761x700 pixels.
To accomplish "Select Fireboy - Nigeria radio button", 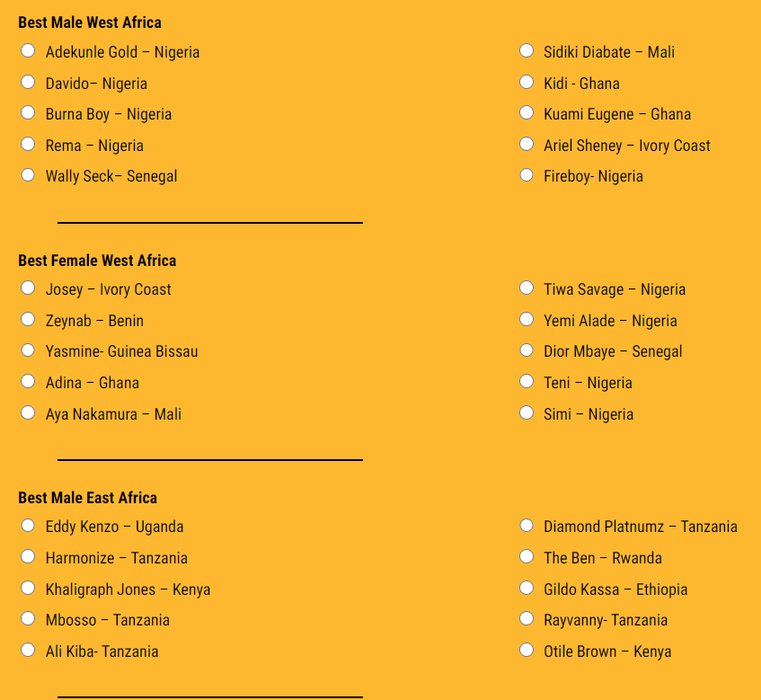I will pyautogui.click(x=527, y=175).
